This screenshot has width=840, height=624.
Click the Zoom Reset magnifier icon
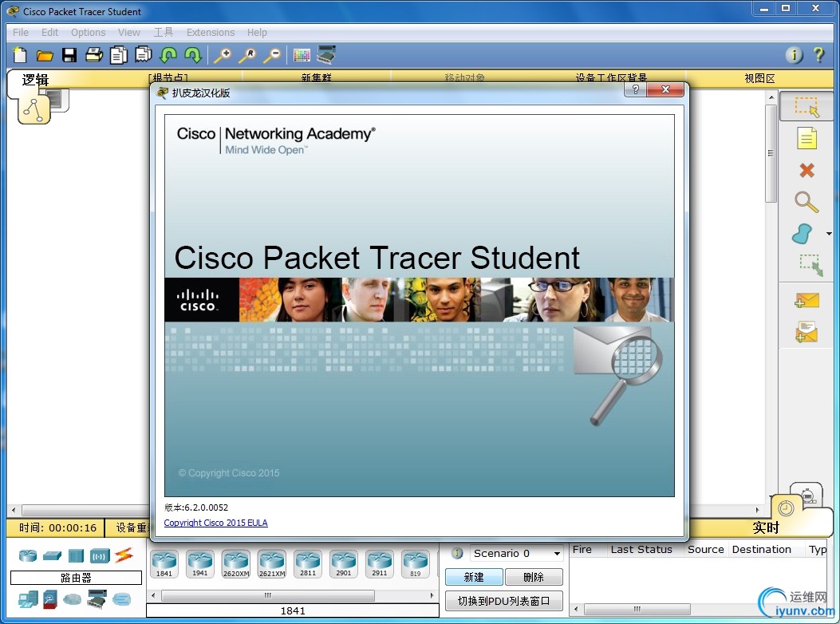(247, 55)
